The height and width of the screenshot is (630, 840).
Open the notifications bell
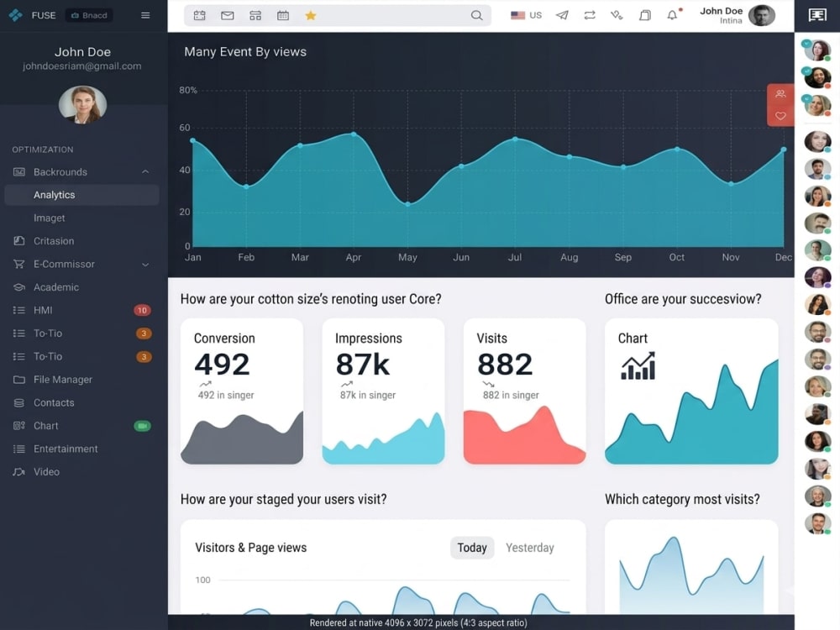(x=672, y=15)
